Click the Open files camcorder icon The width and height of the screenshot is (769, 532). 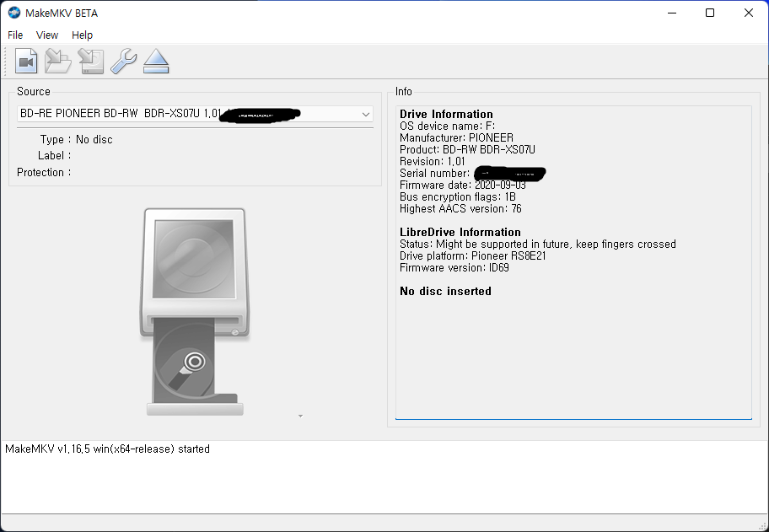(x=26, y=62)
